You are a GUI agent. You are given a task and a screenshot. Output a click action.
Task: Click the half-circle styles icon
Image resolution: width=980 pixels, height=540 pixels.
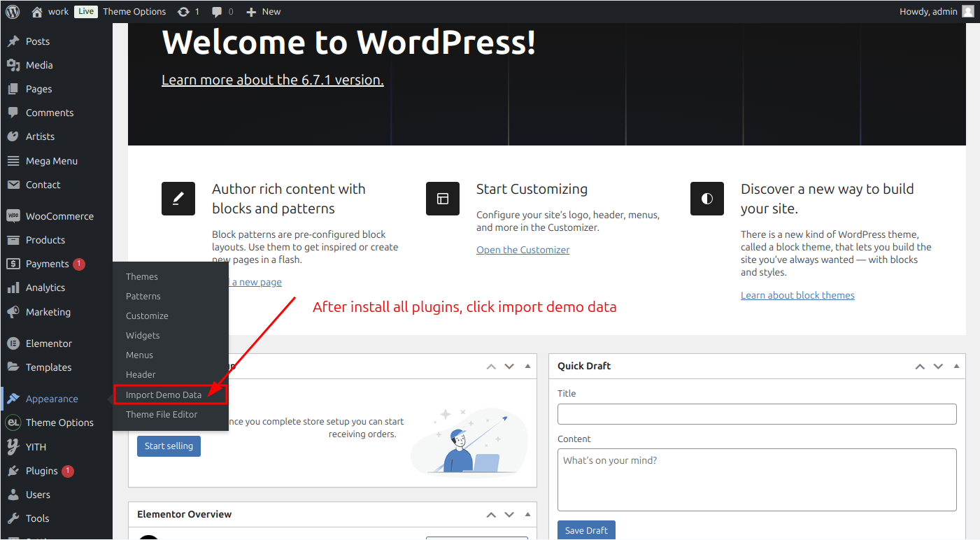(x=707, y=199)
